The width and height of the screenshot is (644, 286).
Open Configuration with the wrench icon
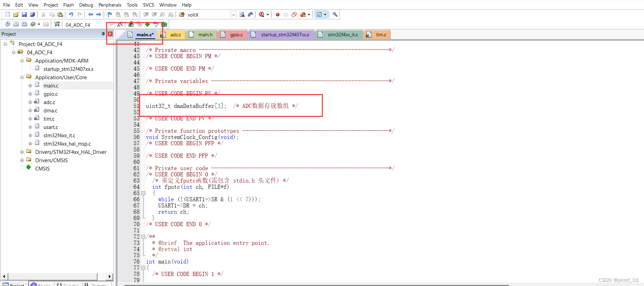coord(335,15)
